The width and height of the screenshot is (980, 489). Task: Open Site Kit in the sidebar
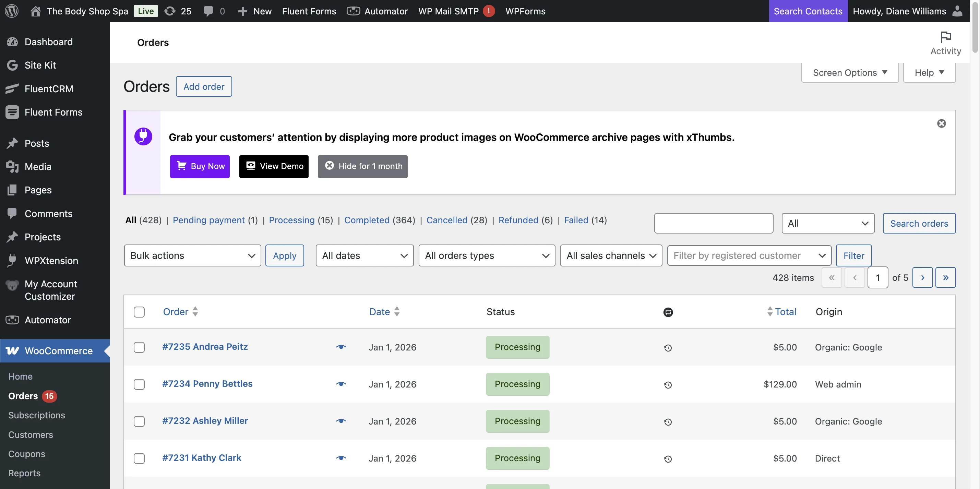coord(40,65)
